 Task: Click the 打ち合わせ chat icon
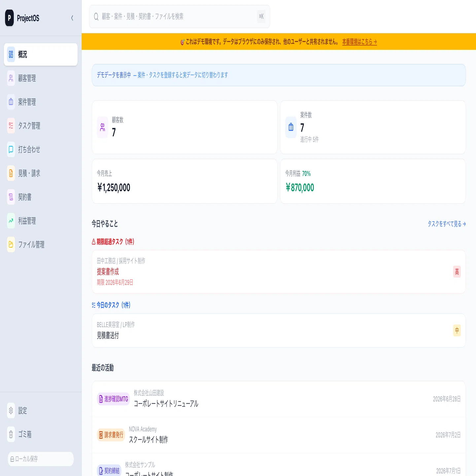pos(11,150)
